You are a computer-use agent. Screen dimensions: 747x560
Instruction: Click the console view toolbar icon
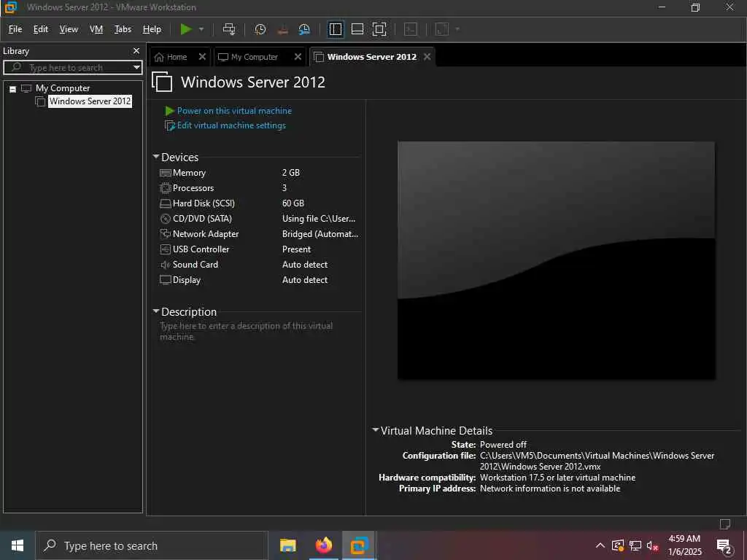(x=411, y=29)
